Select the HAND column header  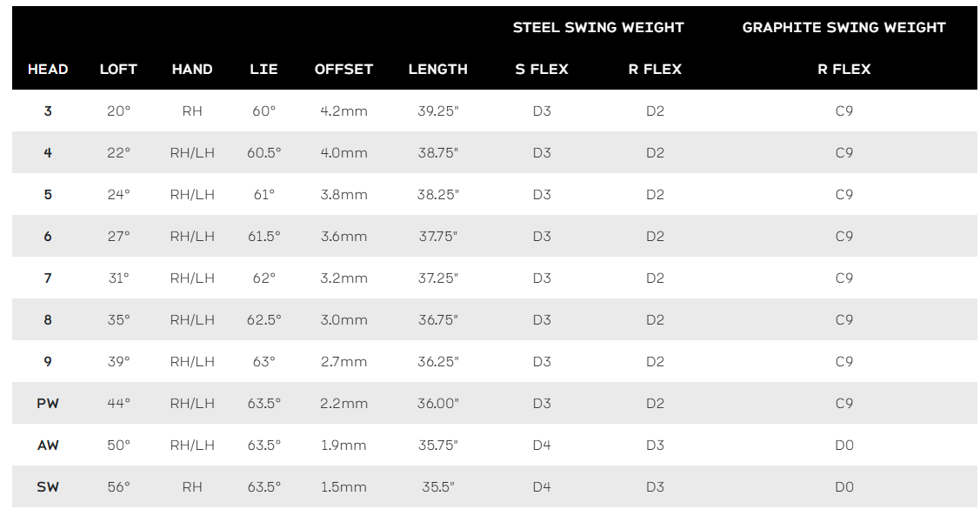pos(192,70)
